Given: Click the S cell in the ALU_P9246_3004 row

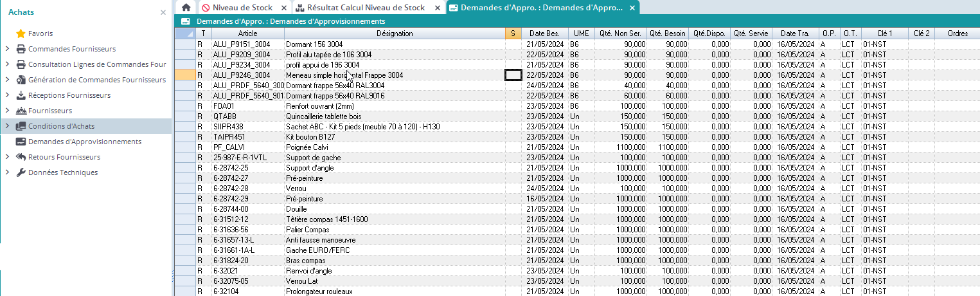Looking at the screenshot, I should click(513, 75).
